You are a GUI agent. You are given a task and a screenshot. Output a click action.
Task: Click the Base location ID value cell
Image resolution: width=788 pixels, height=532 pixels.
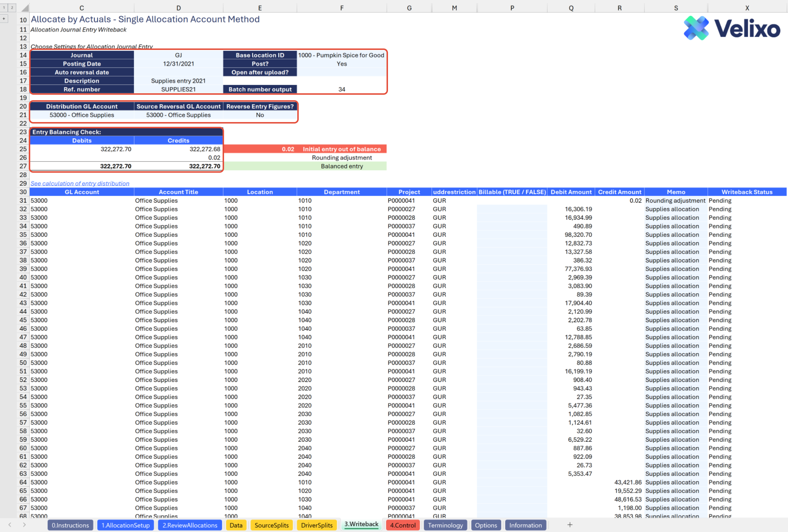341,55
